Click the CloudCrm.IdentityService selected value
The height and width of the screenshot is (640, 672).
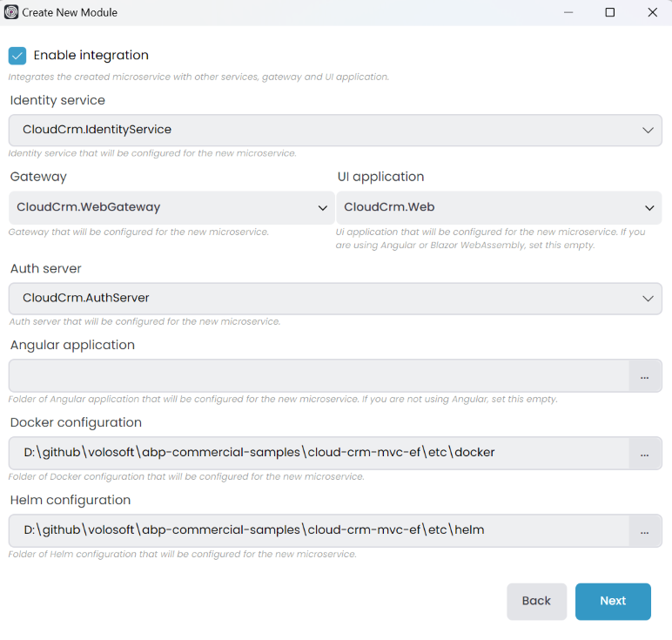97,131
